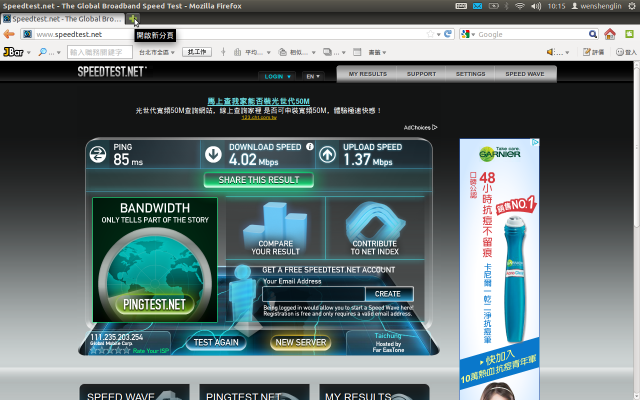The image size is (640, 400).
Task: Open CONTRIBUTE TO NET INDEX tile
Action: click(x=375, y=228)
